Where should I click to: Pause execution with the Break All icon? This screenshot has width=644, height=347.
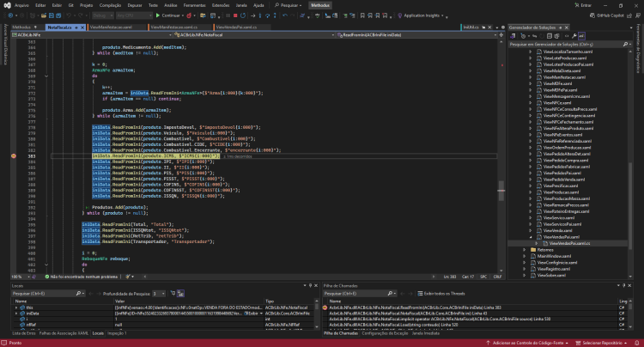click(x=228, y=15)
